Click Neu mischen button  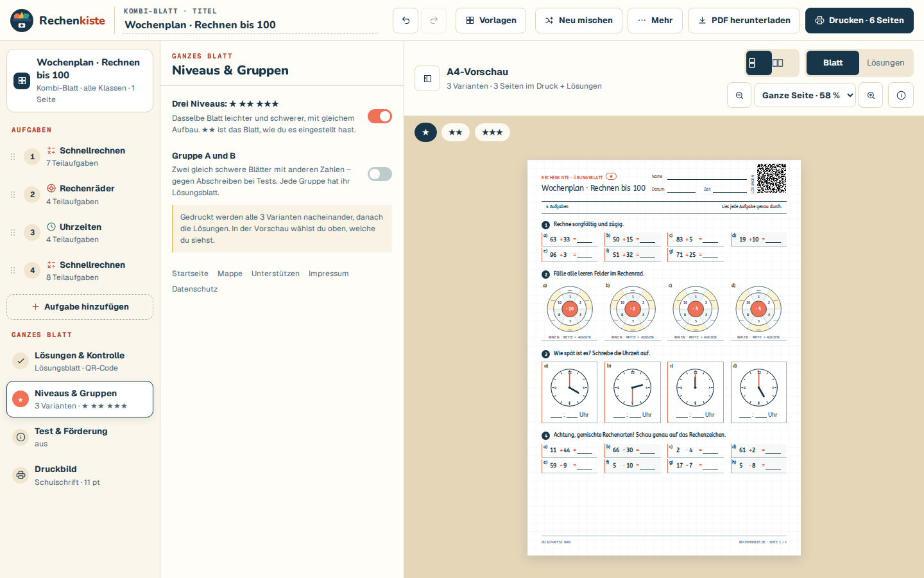[579, 21]
